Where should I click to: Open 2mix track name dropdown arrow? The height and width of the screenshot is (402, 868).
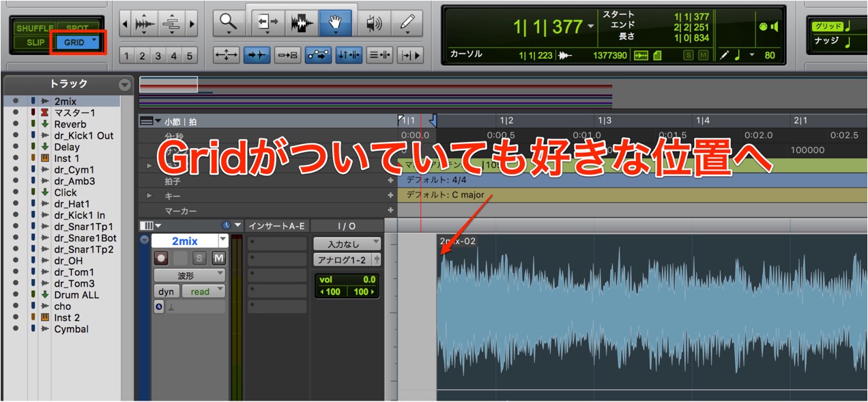(222, 241)
